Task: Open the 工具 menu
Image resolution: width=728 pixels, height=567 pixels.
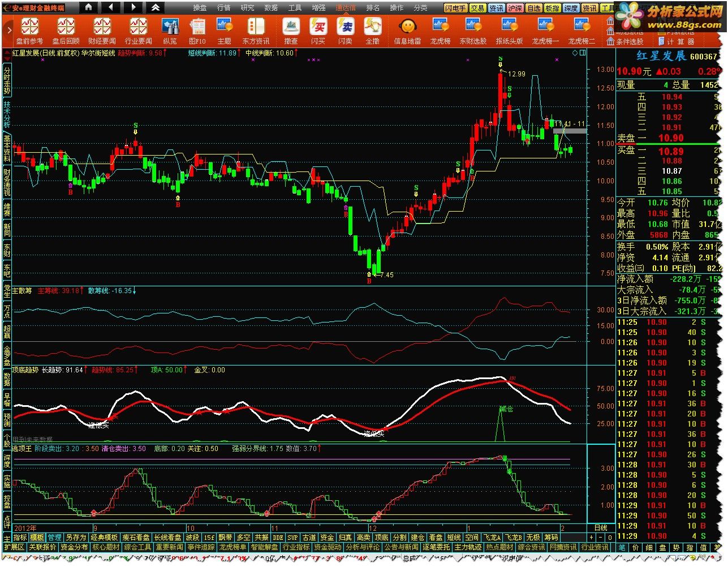Action: click(x=295, y=8)
